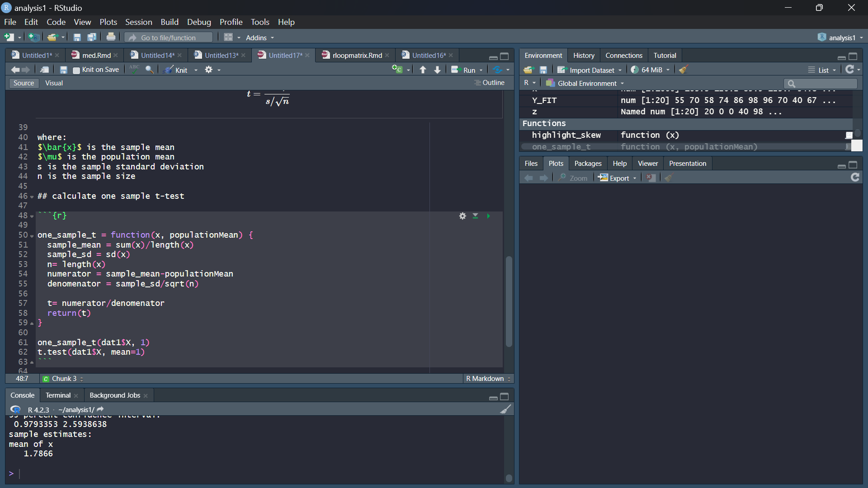
Task: Click R Markdown file type selector
Action: point(488,379)
